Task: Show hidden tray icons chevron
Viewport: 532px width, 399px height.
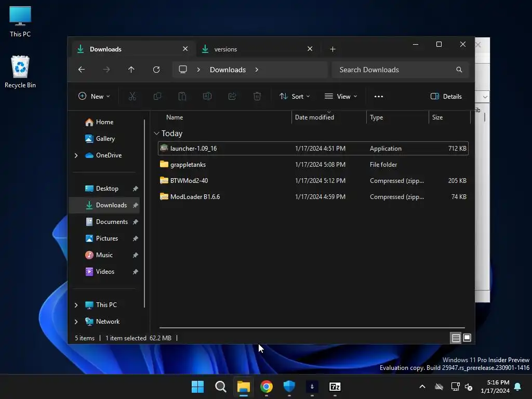Action: (422, 387)
